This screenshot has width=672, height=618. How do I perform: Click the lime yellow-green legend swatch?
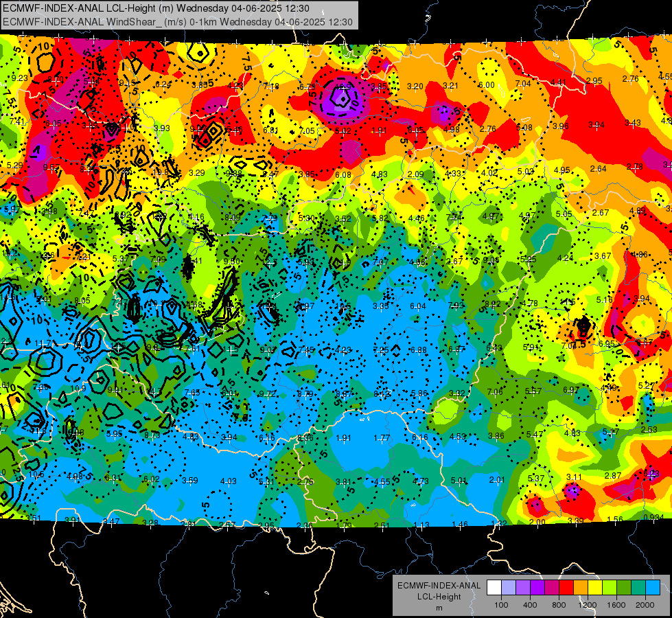click(x=610, y=588)
